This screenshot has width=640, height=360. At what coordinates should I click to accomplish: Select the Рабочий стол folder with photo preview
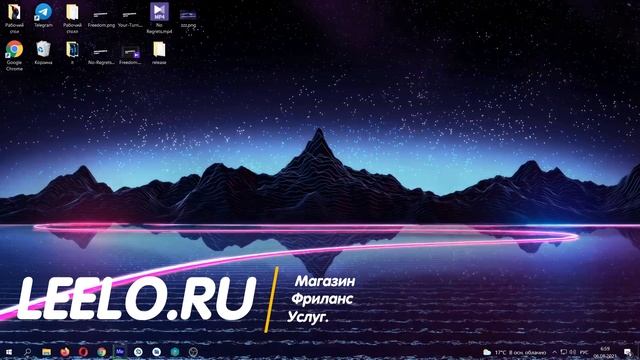[x=14, y=18]
